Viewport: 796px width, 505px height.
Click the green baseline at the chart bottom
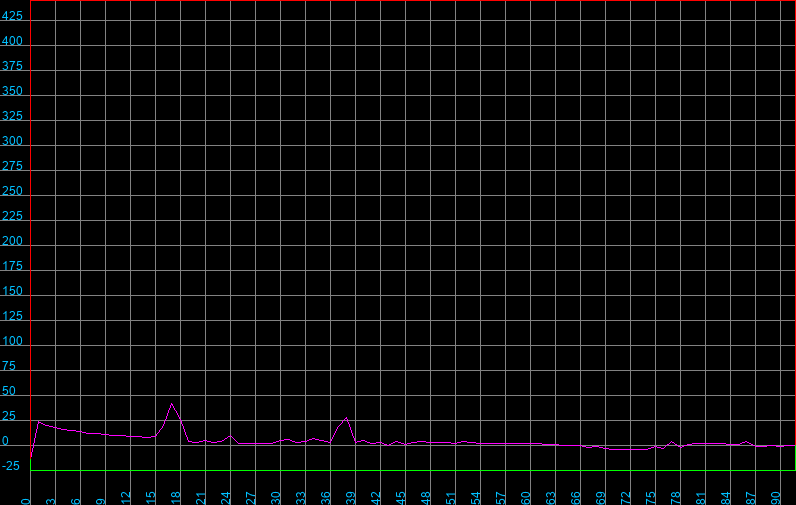[400, 470]
